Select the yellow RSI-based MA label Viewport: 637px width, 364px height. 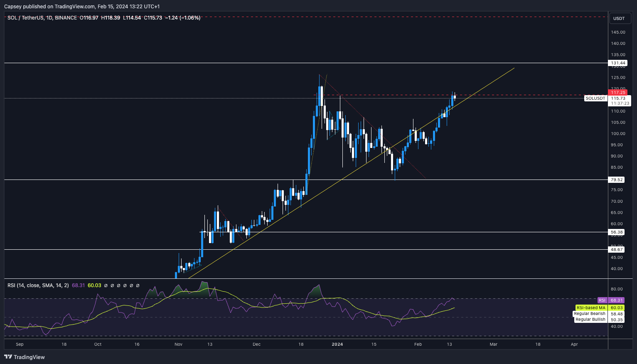pyautogui.click(x=590, y=308)
